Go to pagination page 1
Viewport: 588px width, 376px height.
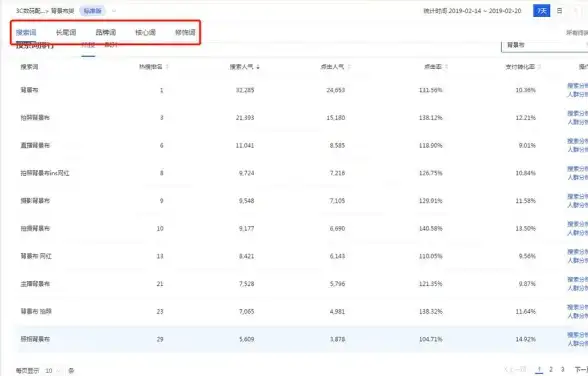(x=539, y=370)
